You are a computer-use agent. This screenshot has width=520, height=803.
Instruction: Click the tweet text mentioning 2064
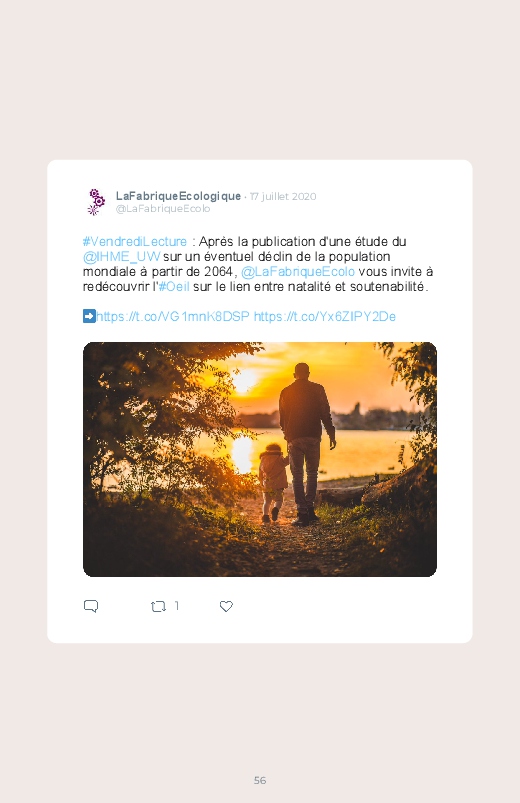pos(258,264)
